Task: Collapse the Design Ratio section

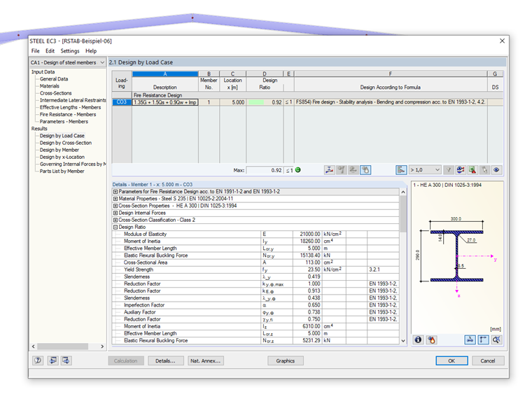Action: (115, 227)
